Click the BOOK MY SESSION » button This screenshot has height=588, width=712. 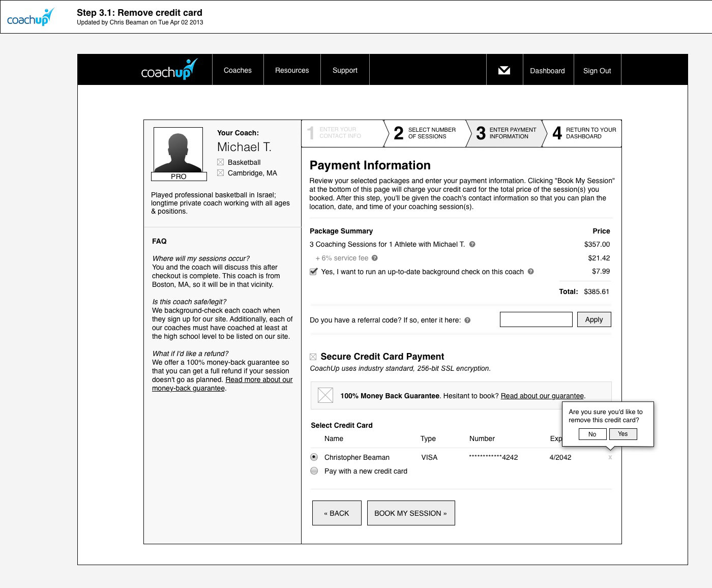[x=411, y=513]
